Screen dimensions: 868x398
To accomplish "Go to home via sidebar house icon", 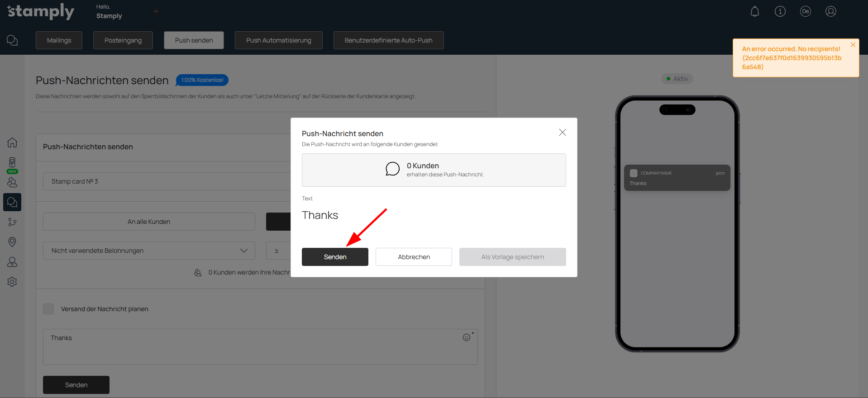I will (x=12, y=142).
